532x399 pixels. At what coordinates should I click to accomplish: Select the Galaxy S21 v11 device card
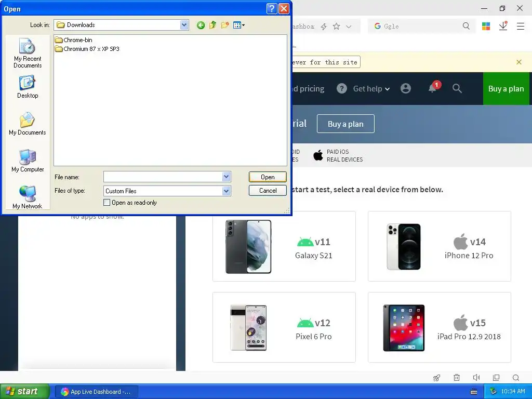pyautogui.click(x=284, y=246)
